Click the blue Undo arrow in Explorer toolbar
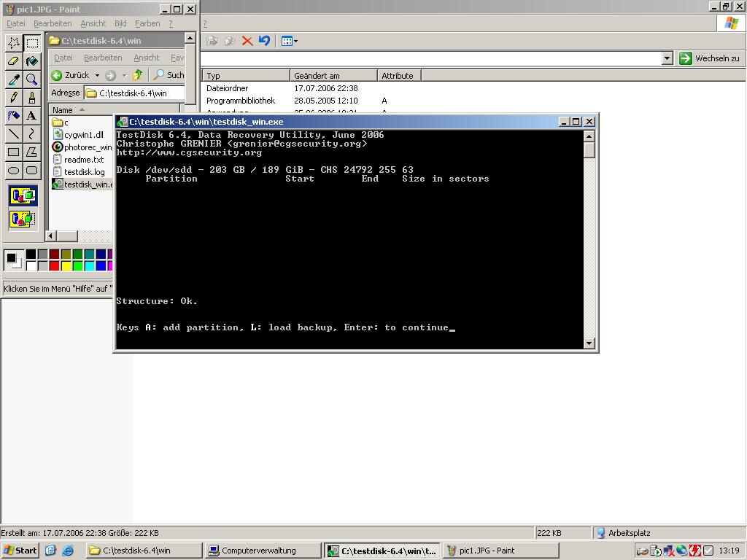Image resolution: width=747 pixels, height=560 pixels. 264,41
